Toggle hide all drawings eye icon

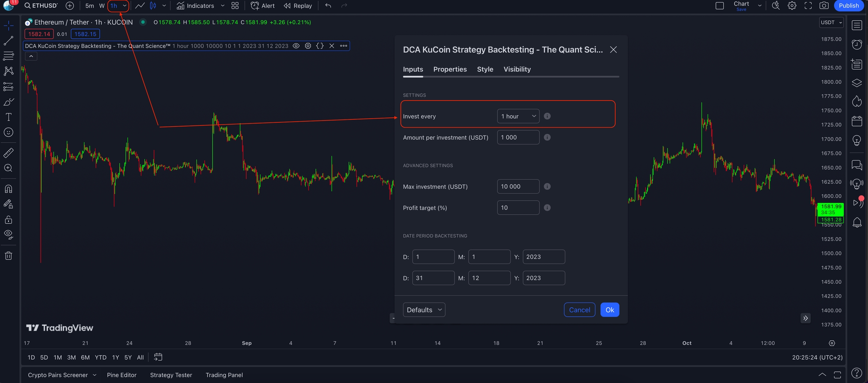pos(8,235)
